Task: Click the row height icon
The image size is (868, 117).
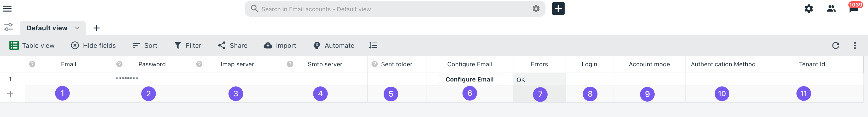Action: [373, 45]
